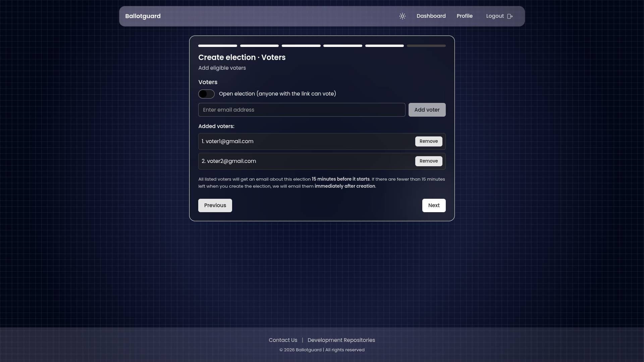Log out of Ballotguard

(x=495, y=16)
